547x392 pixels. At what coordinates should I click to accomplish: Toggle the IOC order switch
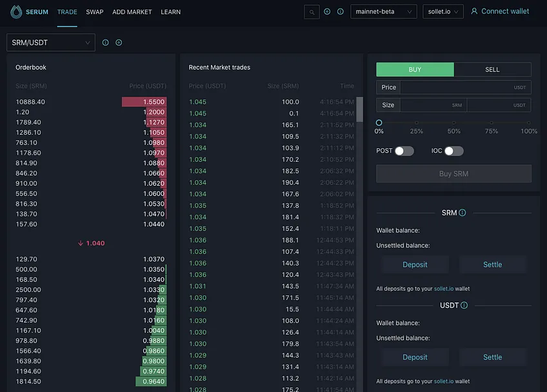[454, 151]
